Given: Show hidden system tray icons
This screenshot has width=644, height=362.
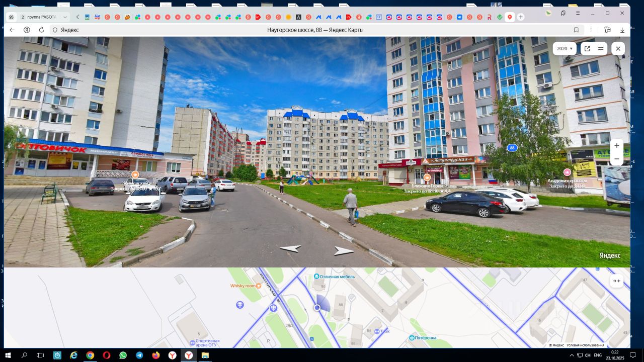Looking at the screenshot, I should [572, 355].
